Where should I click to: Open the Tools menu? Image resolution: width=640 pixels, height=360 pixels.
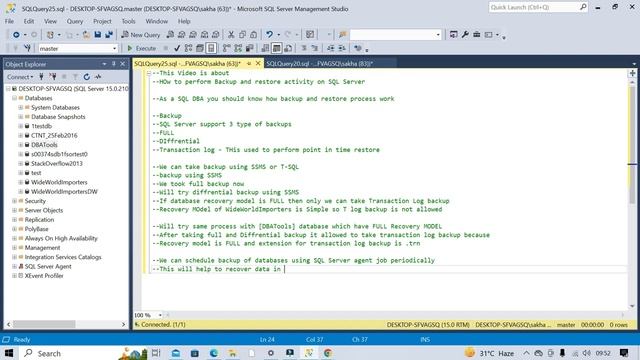128,21
